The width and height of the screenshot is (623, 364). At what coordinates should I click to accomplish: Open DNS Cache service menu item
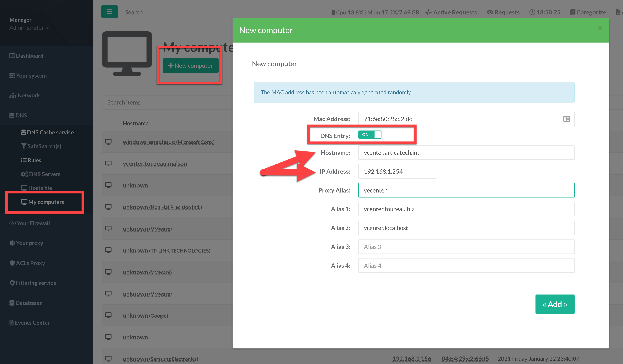[47, 132]
